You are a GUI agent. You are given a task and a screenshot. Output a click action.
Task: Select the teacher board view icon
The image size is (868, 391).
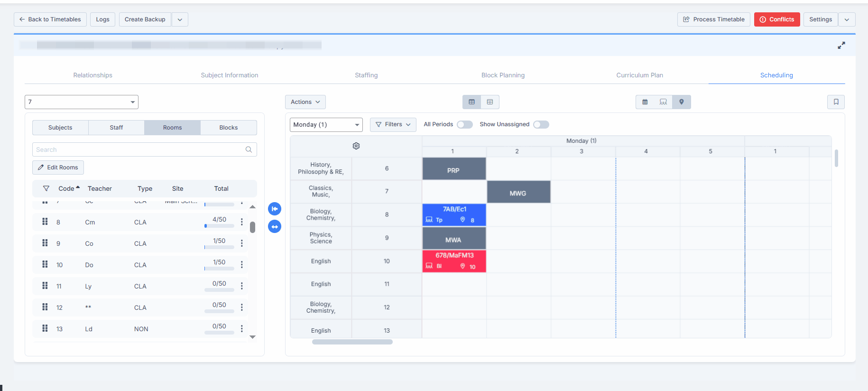coord(663,102)
